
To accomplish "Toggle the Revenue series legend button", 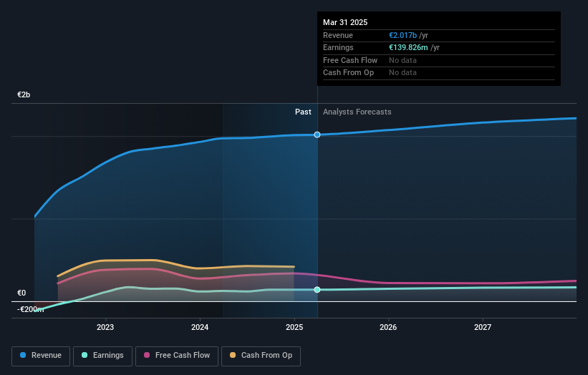I will click(x=41, y=356).
